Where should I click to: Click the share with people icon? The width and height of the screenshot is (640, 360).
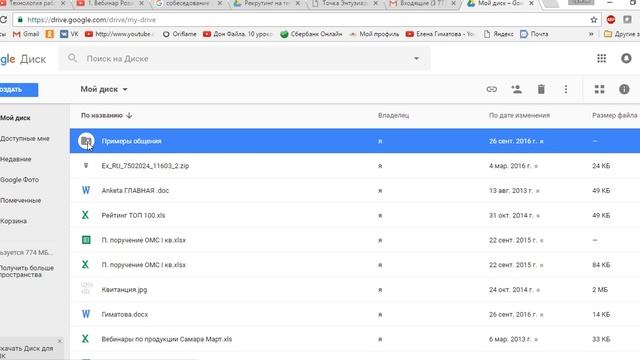pyautogui.click(x=516, y=89)
